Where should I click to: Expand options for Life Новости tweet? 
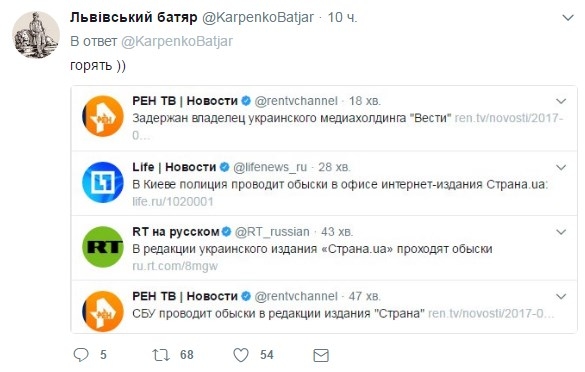click(561, 168)
